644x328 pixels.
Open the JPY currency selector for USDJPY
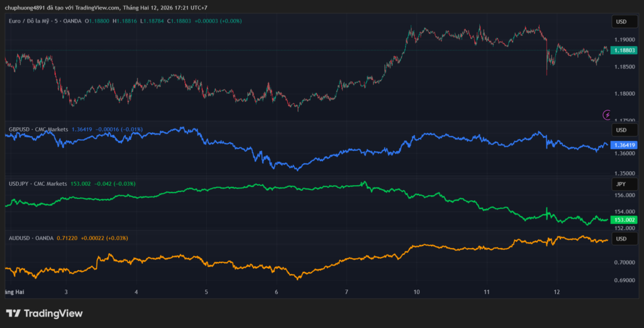pos(621,184)
